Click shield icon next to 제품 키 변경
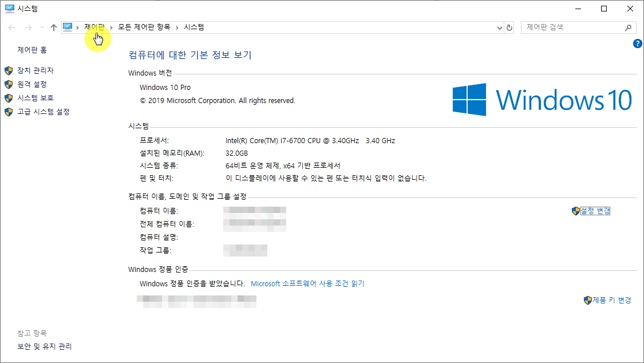Image resolution: width=644 pixels, height=363 pixels. (588, 300)
